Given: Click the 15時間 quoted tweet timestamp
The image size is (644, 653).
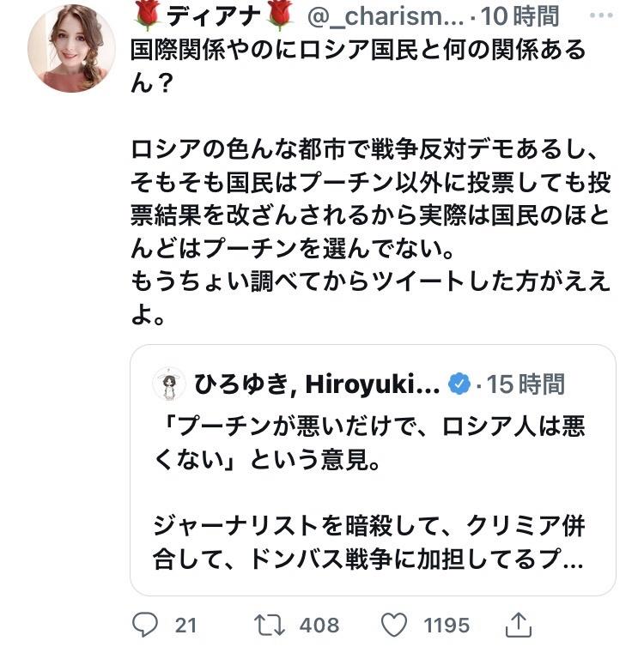Looking at the screenshot, I should pyautogui.click(x=526, y=384).
